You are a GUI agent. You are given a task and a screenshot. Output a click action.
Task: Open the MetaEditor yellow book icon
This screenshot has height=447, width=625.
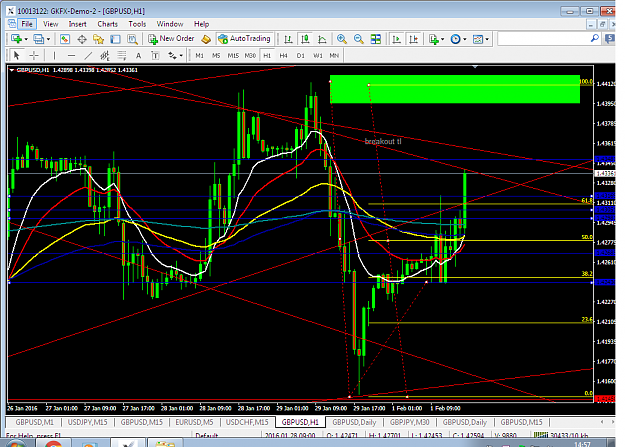click(206, 39)
